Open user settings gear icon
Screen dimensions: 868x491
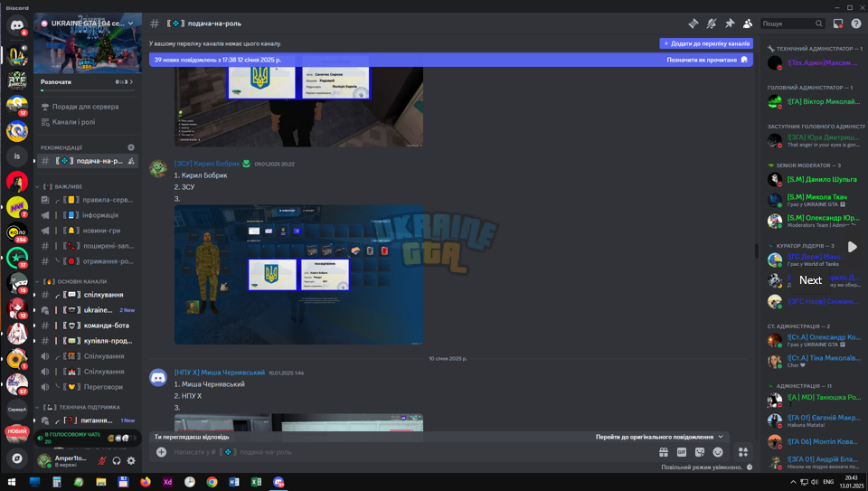coord(131,460)
